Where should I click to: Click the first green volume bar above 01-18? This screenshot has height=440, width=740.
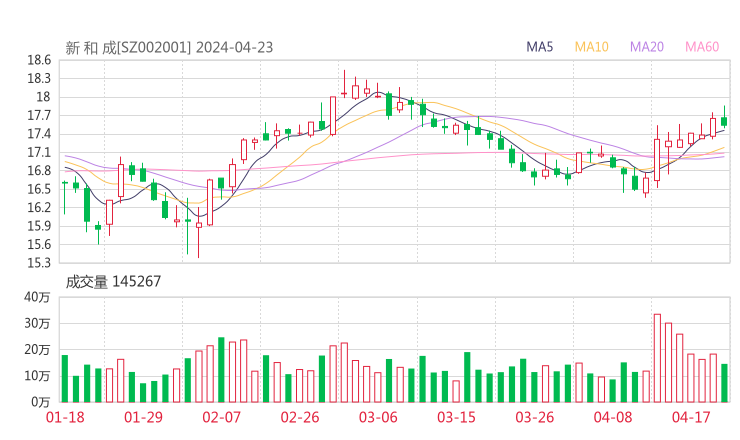pyautogui.click(x=65, y=379)
